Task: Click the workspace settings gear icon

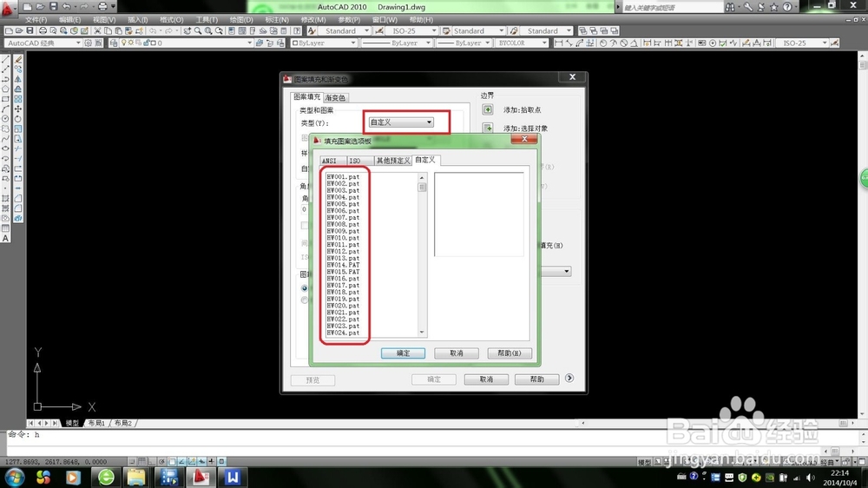Action: click(x=88, y=43)
